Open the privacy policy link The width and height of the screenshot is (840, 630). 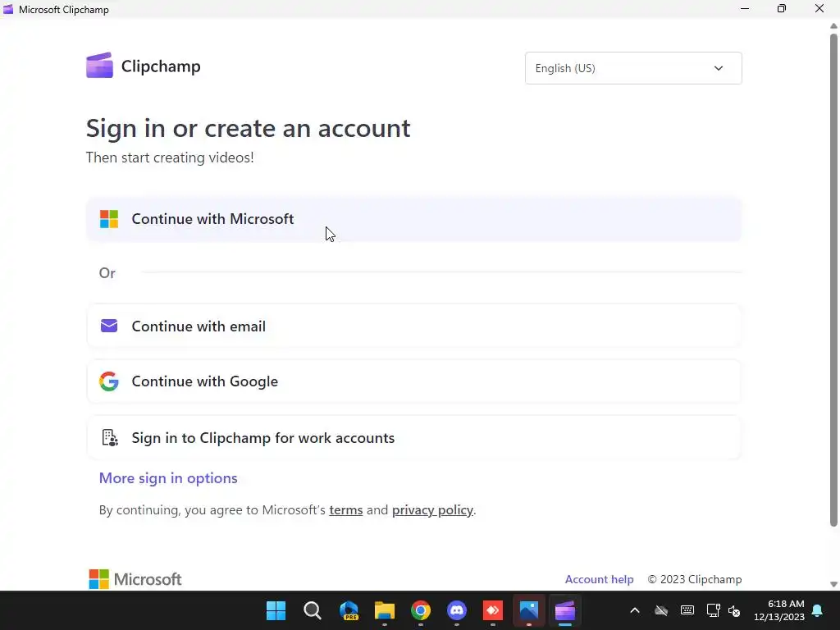pyautogui.click(x=432, y=510)
